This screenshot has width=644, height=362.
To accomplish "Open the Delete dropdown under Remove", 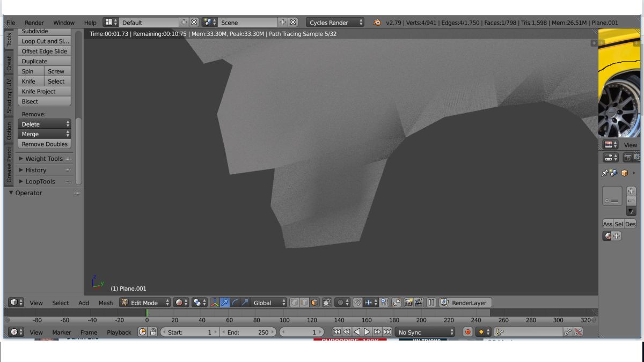I will [x=45, y=124].
